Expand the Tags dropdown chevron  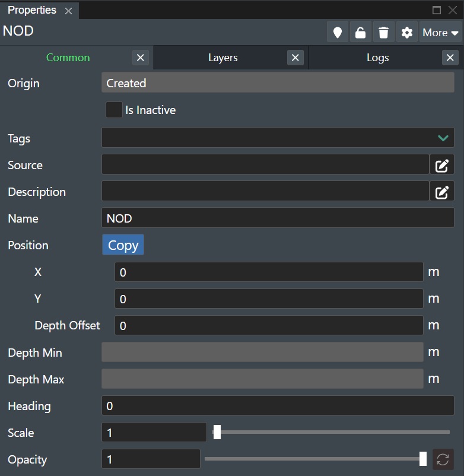[x=443, y=138]
